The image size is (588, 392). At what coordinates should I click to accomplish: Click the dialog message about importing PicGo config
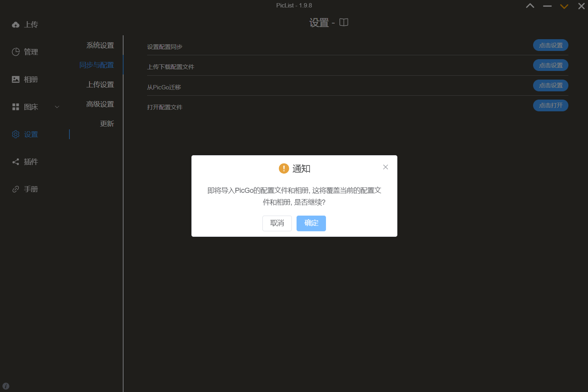point(294,196)
